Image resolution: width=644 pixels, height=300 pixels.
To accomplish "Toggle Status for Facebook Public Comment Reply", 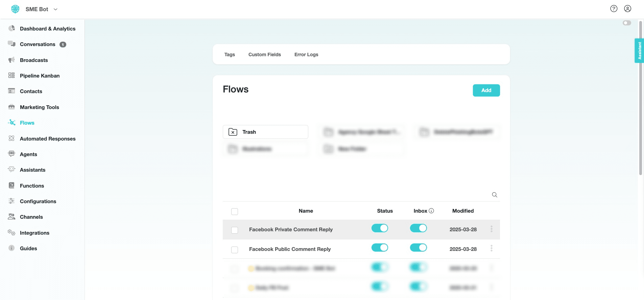I will point(380,248).
